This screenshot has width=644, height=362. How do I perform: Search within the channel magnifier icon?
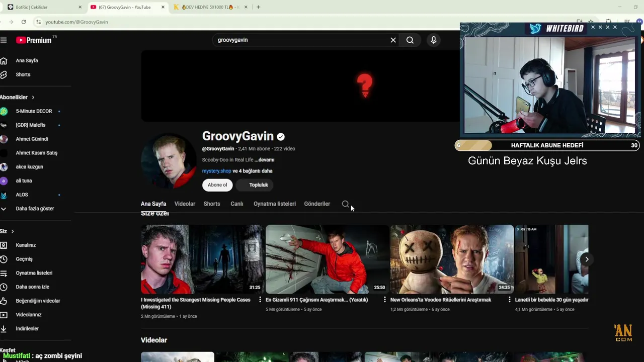click(x=345, y=204)
